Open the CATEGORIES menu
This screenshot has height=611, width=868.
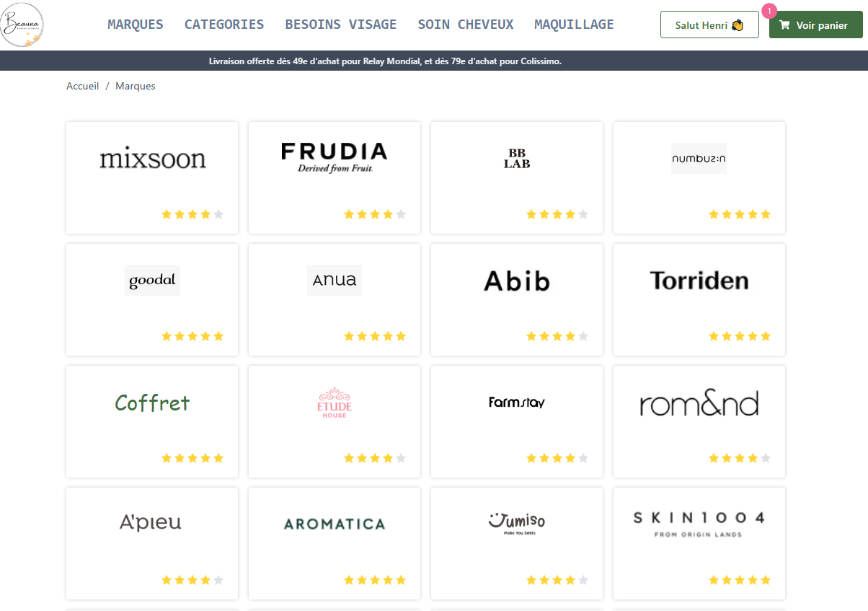pyautogui.click(x=224, y=25)
